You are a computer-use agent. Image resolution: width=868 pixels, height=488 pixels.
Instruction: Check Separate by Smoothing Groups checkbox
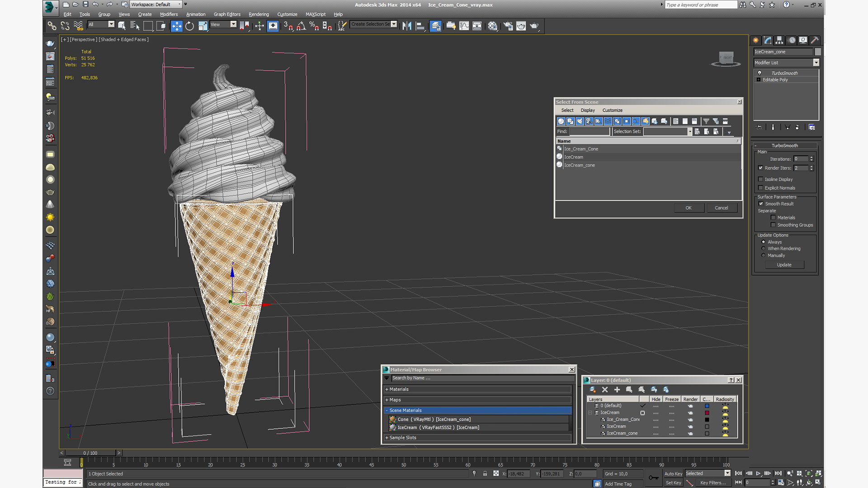click(773, 225)
